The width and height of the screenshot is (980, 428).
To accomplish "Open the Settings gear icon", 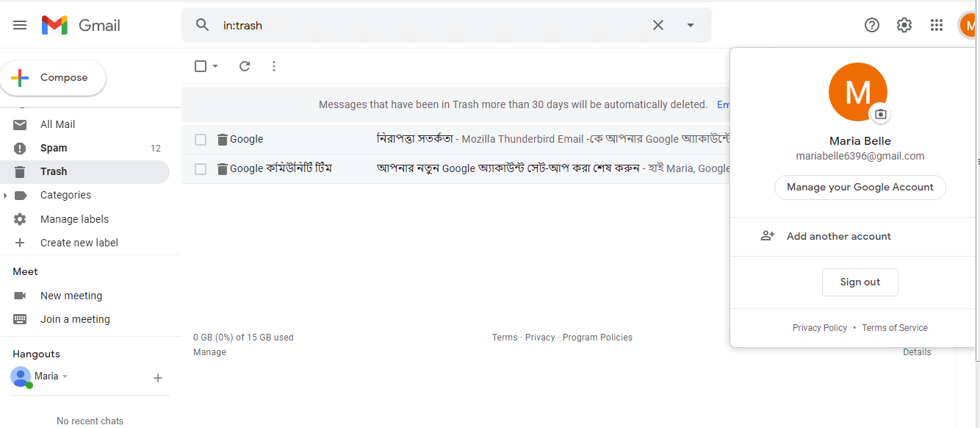I will tap(904, 25).
